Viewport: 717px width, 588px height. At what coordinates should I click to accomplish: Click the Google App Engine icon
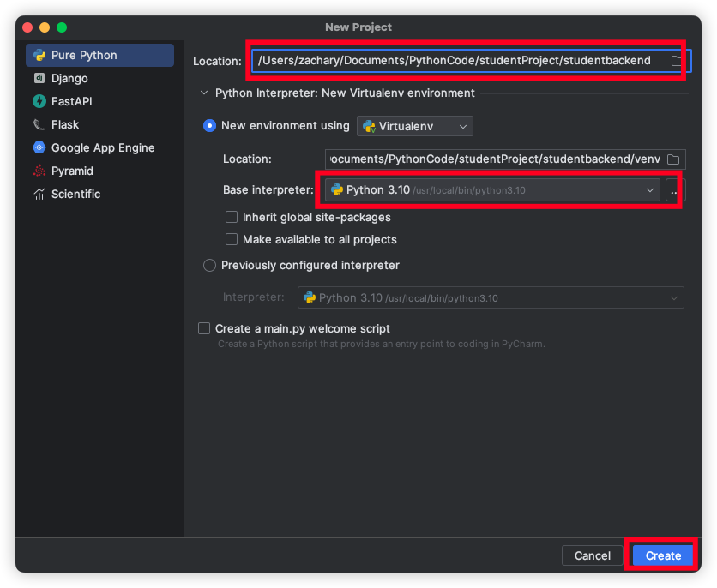click(x=39, y=147)
